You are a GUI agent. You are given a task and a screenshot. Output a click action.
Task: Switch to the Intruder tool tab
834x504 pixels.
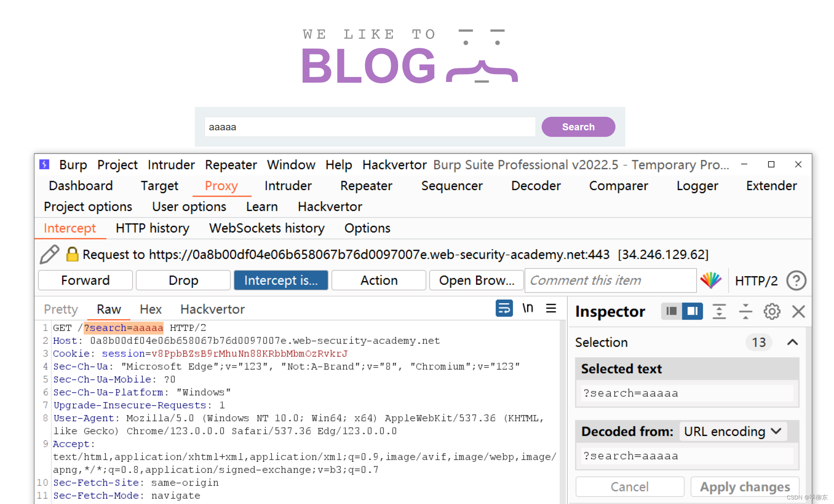[288, 186]
